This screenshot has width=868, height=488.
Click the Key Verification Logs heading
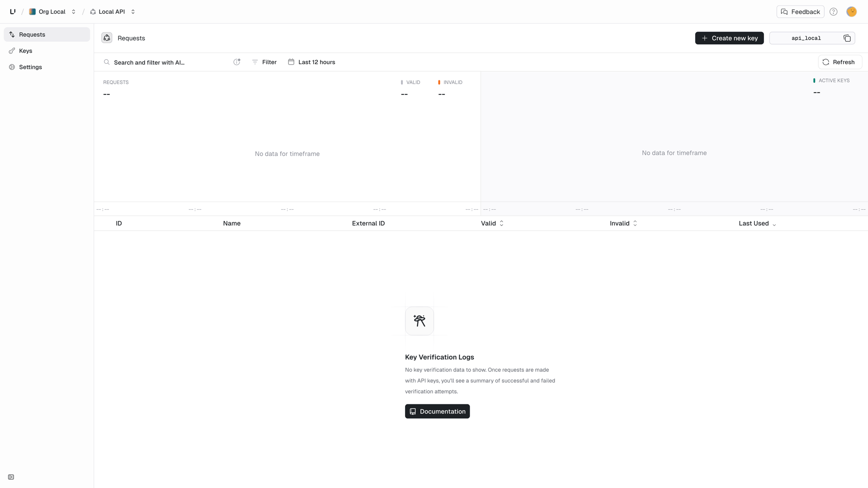pos(439,357)
